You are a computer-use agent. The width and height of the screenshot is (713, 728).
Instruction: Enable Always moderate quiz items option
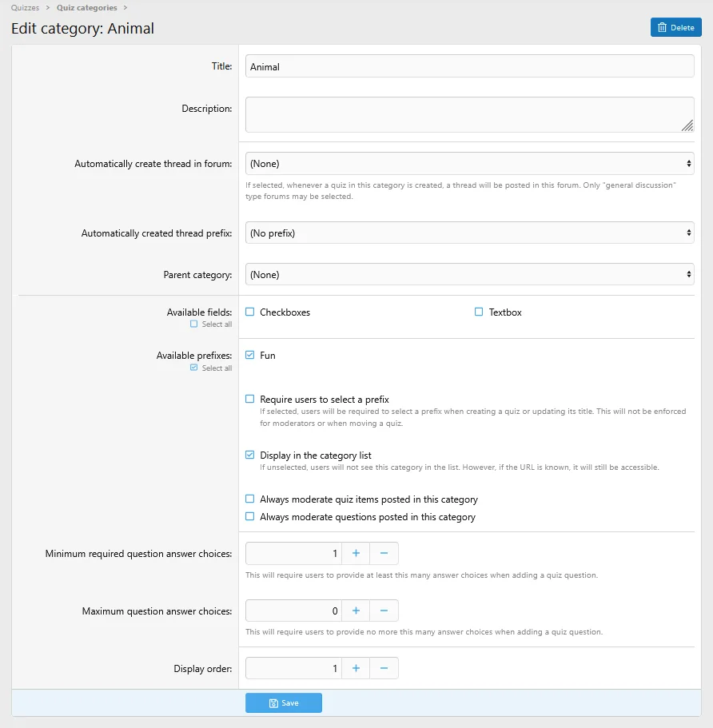tap(250, 499)
